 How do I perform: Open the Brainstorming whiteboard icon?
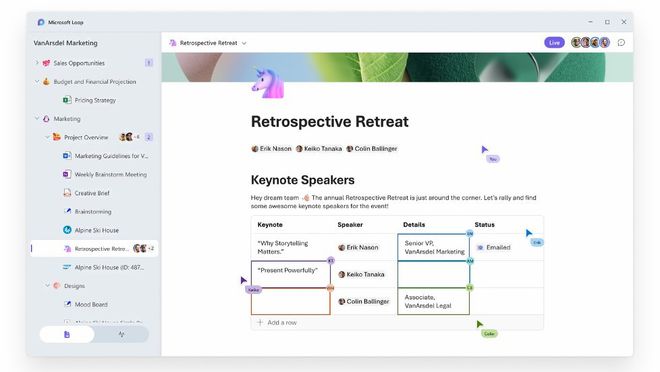[67, 211]
